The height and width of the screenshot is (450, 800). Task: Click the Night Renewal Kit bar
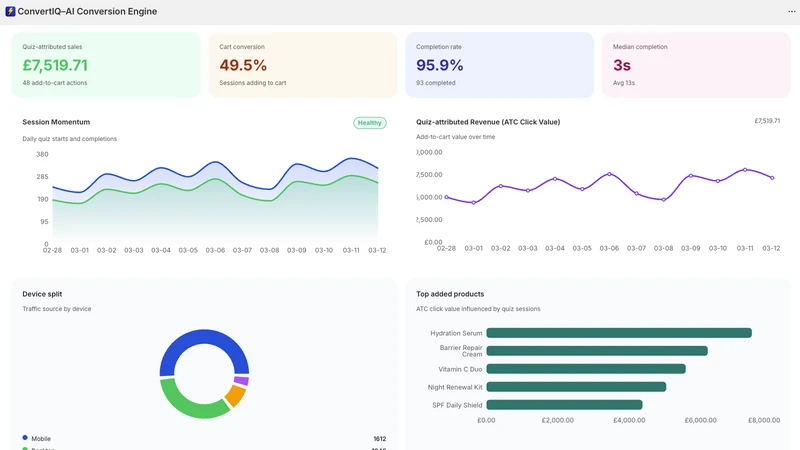tap(576, 387)
